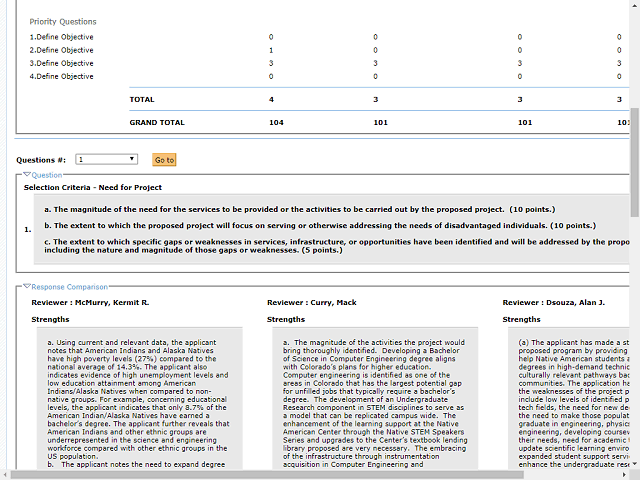The width and height of the screenshot is (640, 480).
Task: Select third Define Objective row link
Action: pos(62,63)
